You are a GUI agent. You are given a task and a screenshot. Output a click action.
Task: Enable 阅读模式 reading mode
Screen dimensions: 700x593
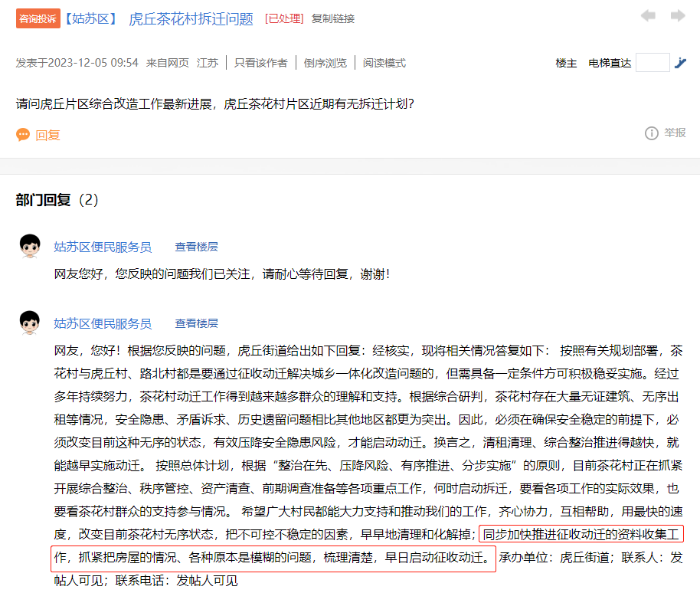384,63
